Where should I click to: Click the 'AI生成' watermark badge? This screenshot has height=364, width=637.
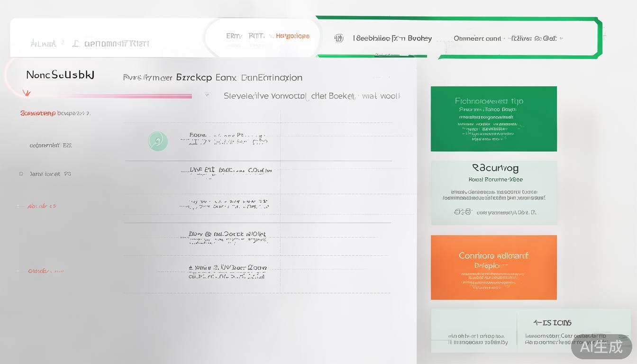[601, 346]
